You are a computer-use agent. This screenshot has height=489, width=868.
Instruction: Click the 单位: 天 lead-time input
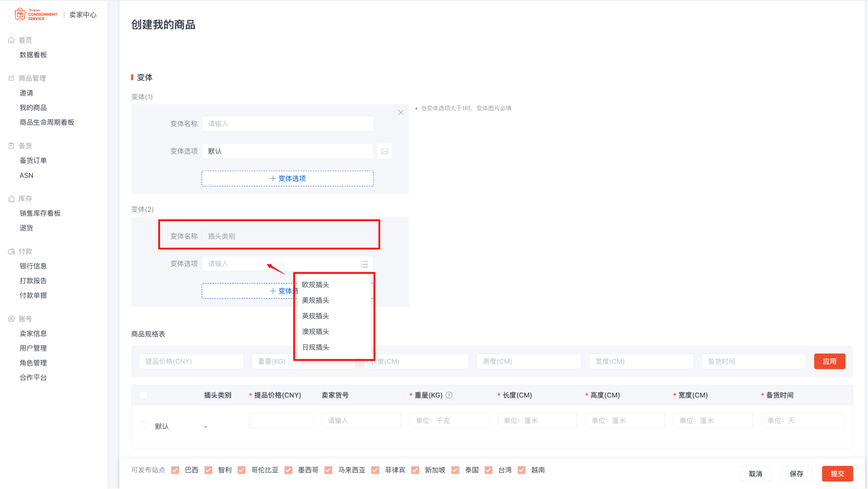point(803,421)
